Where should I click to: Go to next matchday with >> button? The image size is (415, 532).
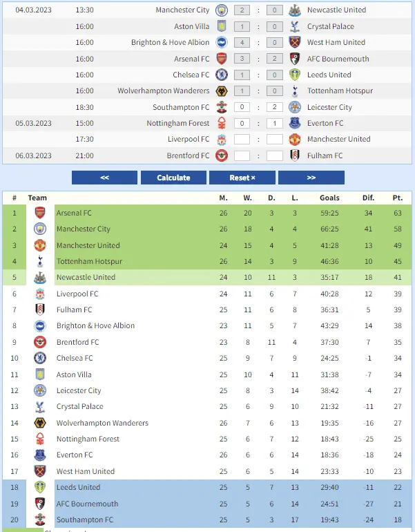coord(311,178)
